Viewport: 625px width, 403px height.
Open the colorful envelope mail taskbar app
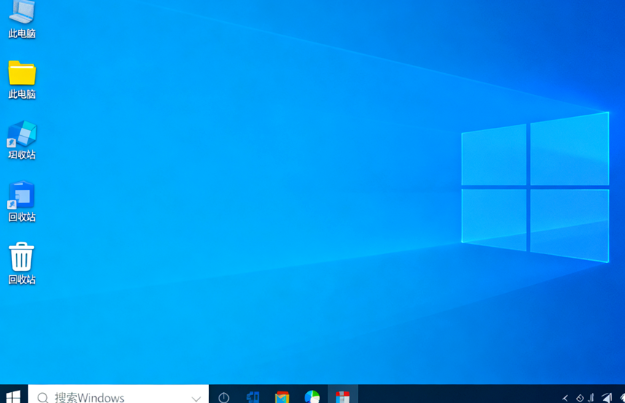(x=282, y=397)
